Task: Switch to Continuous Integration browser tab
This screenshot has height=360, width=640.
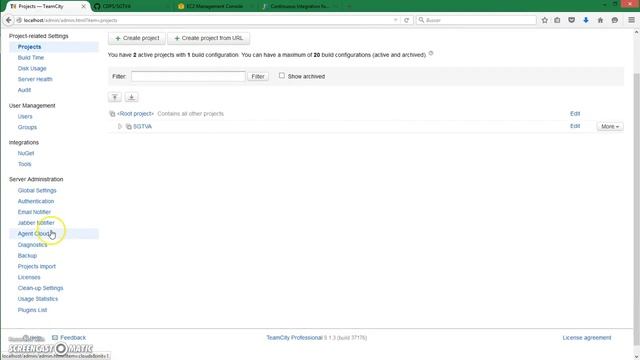Action: 300,7
